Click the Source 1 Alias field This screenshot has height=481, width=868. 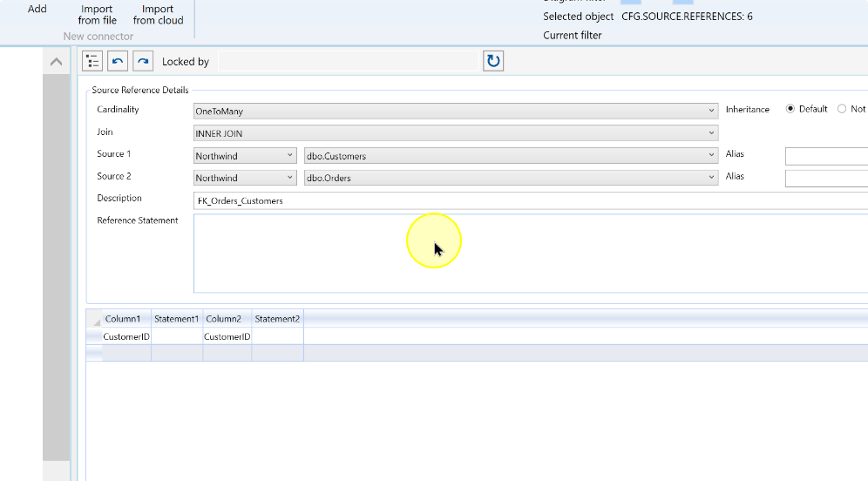tap(826, 156)
